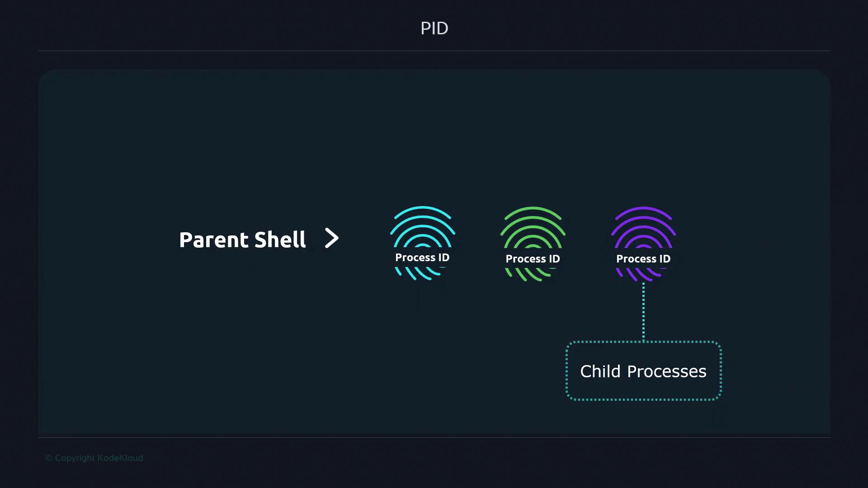Click the word "Shell" in the heading
This screenshot has width=868, height=488.
[280, 240]
